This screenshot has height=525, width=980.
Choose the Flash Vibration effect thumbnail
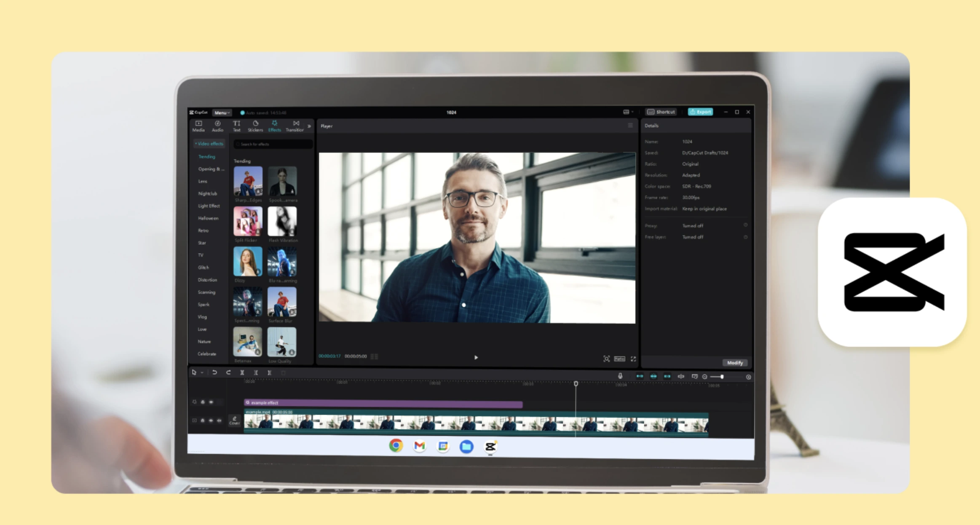282,221
